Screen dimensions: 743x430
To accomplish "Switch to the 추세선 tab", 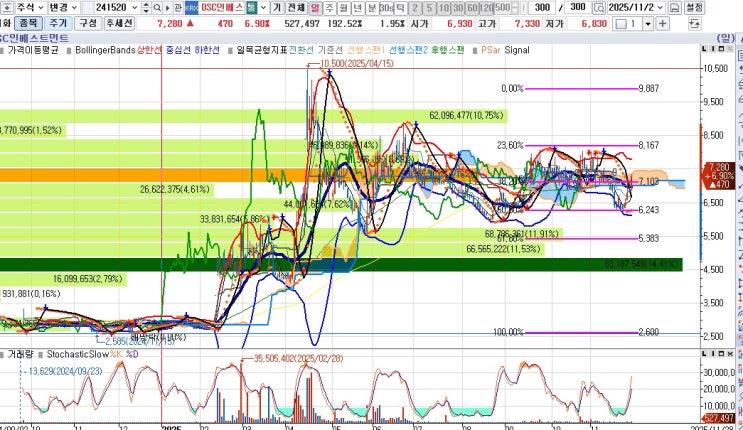I will [x=119, y=23].
